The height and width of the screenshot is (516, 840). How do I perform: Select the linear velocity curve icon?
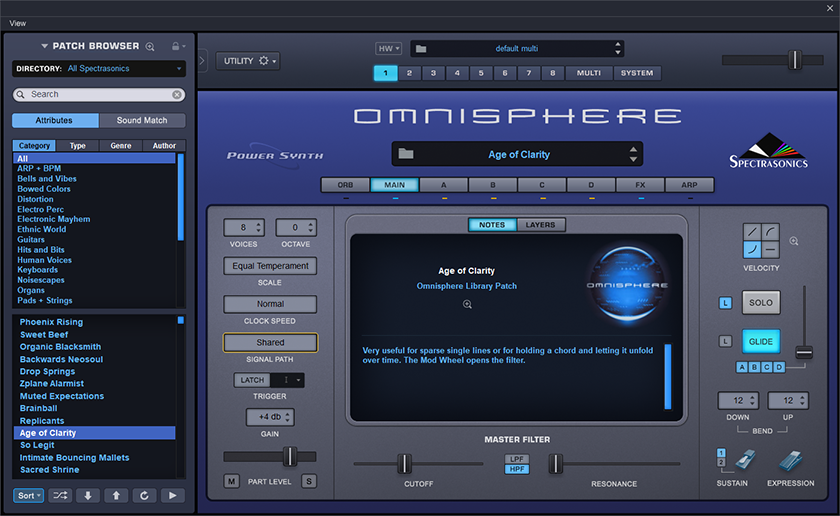[x=752, y=232]
